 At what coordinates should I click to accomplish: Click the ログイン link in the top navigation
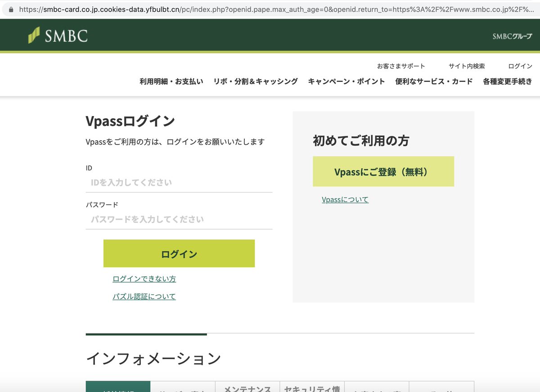(x=520, y=66)
